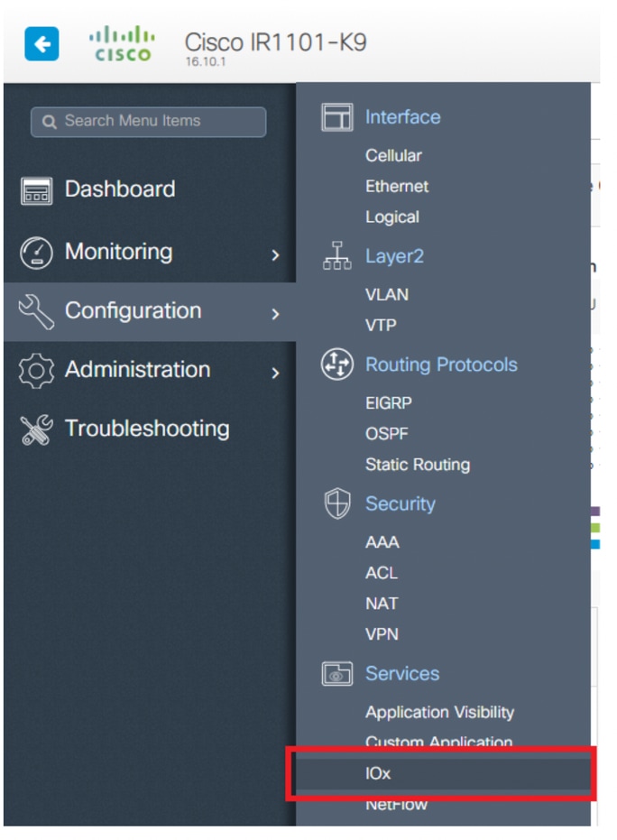Click the blue back arrow button
The width and height of the screenshot is (617, 840).
point(41,44)
